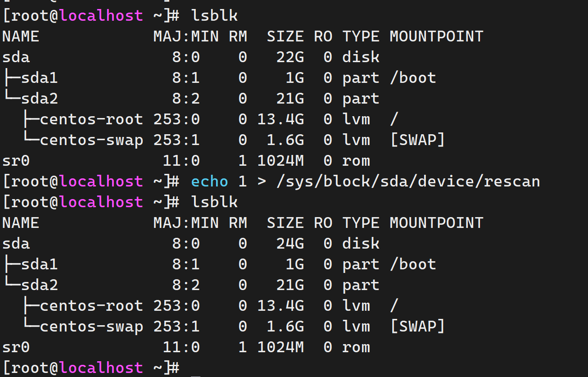The height and width of the screenshot is (377, 588).
Task: Click the number 1 argument after echo
Action: click(242, 182)
